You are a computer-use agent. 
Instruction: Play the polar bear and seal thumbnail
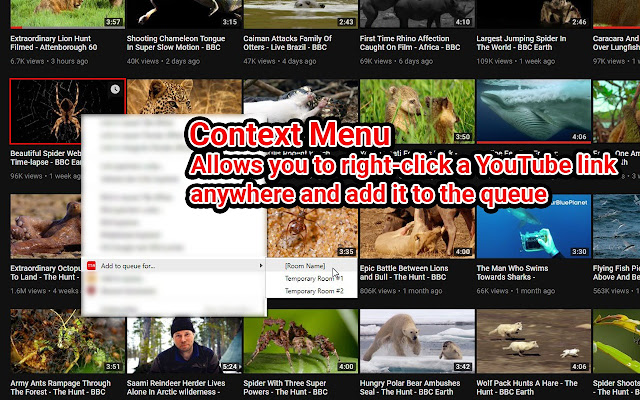tap(417, 341)
